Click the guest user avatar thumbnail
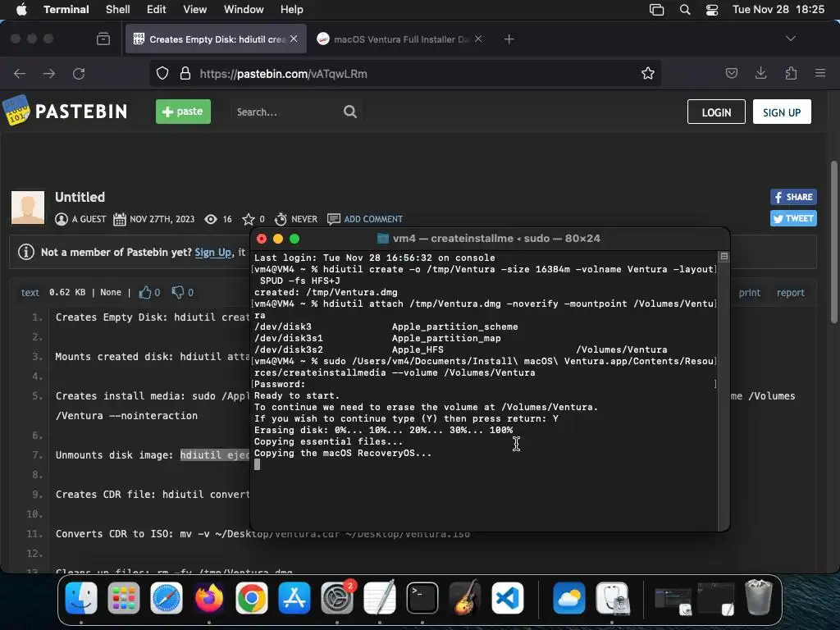The image size is (840, 630). (x=28, y=208)
